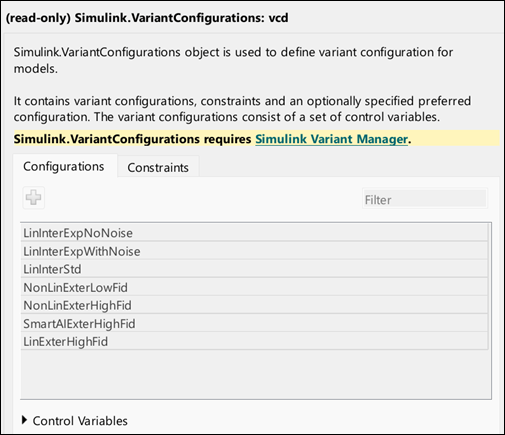
Task: Click into the Filter input field
Action: pyautogui.click(x=425, y=199)
